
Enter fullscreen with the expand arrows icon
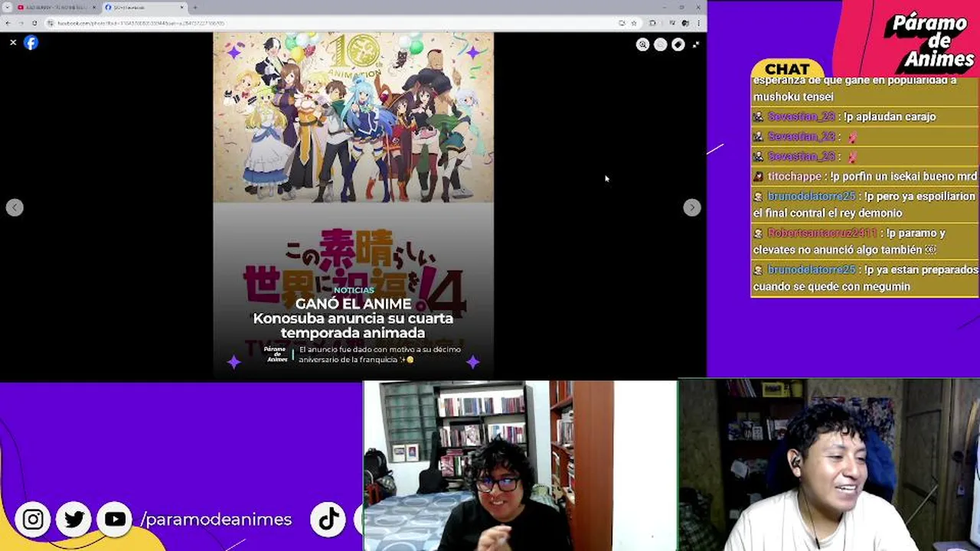[695, 44]
